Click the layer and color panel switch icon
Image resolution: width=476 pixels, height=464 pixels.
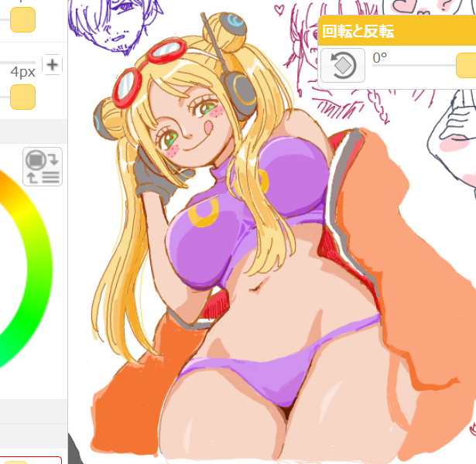tap(43, 166)
